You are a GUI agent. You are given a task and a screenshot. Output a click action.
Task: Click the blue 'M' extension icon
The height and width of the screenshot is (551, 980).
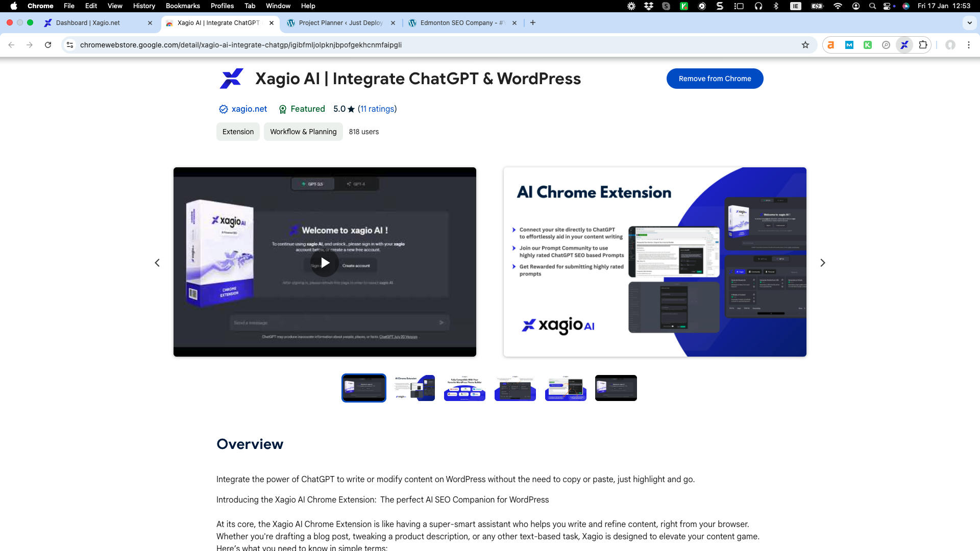[849, 45]
